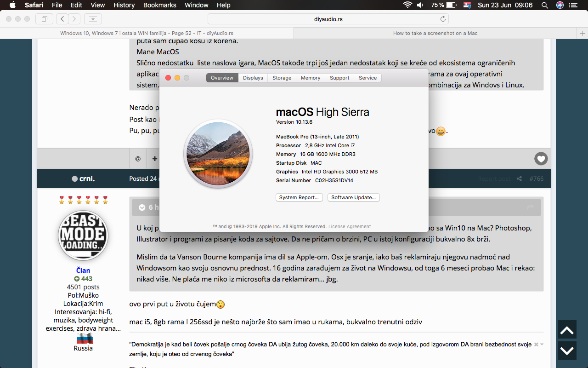Open the Edit menu

(76, 5)
